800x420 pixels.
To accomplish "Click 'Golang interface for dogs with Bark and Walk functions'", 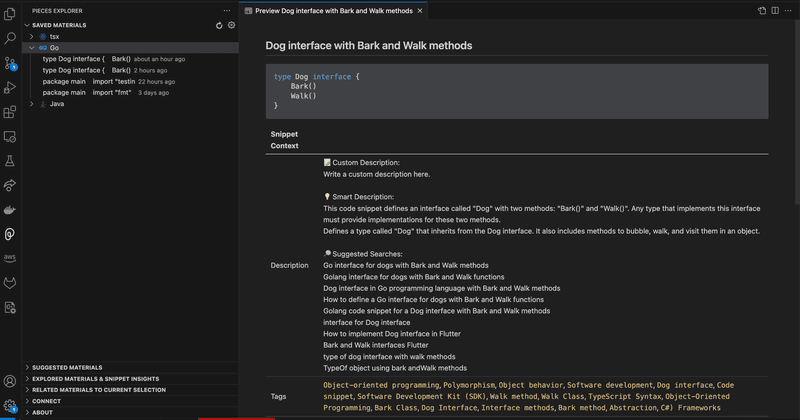I will tap(413, 277).
